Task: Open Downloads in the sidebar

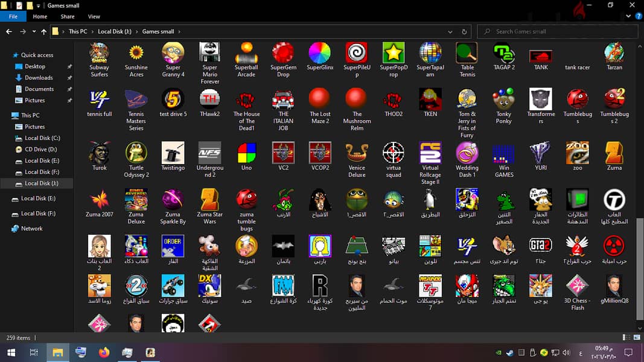Action: (x=39, y=78)
